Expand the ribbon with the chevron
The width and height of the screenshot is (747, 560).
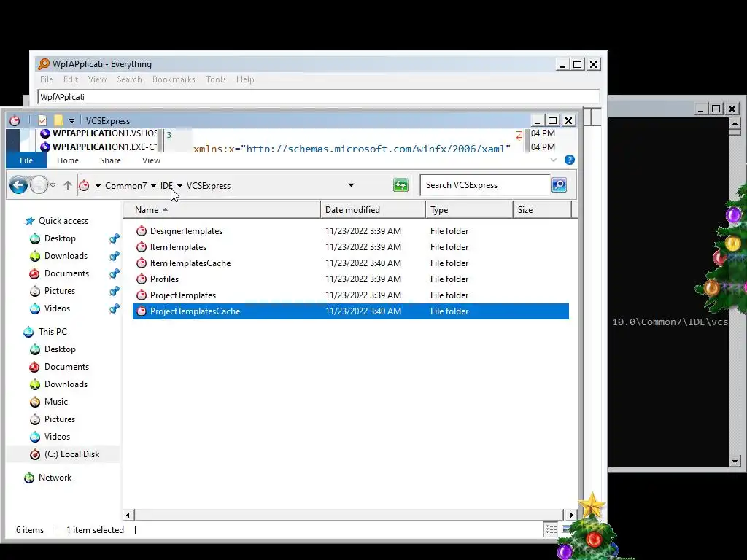tap(554, 160)
